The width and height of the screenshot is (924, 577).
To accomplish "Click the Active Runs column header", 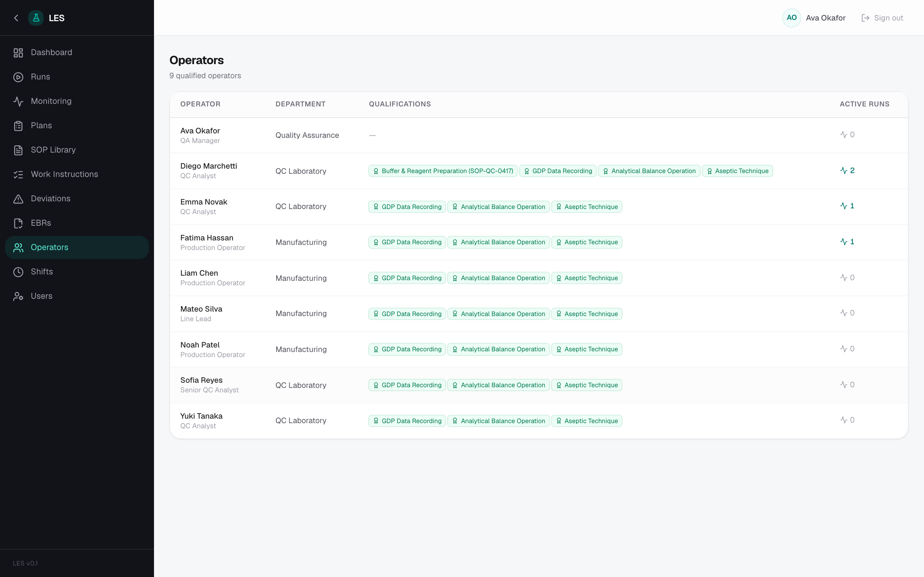I will coord(864,104).
